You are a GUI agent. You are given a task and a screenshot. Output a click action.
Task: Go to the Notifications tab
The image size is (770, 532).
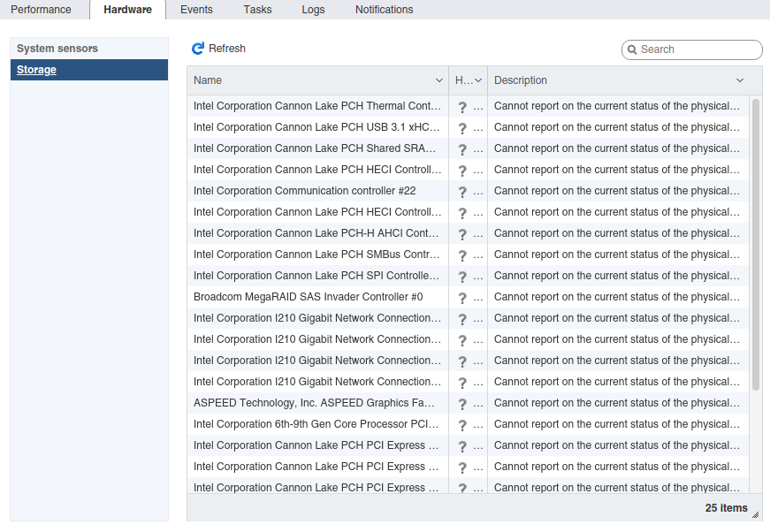tap(384, 10)
